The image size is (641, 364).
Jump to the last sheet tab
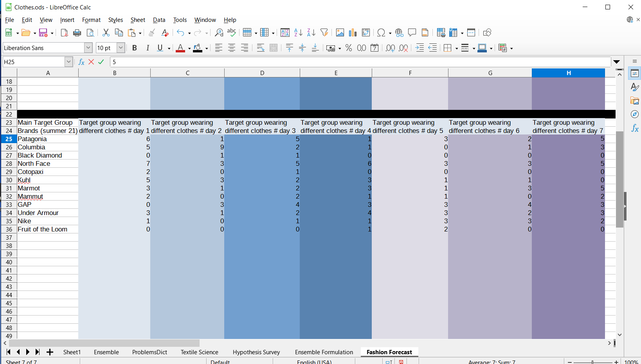click(37, 352)
